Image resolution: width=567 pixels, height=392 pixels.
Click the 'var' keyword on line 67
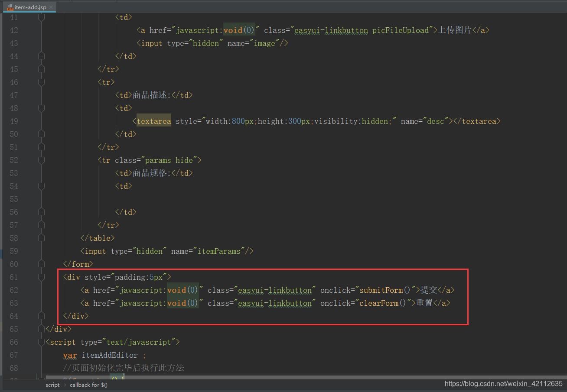[x=70, y=355]
